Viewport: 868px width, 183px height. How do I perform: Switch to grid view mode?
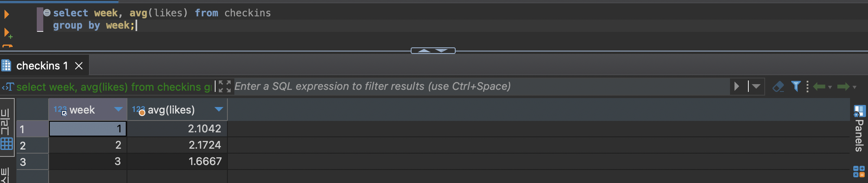pyautogui.click(x=7, y=144)
